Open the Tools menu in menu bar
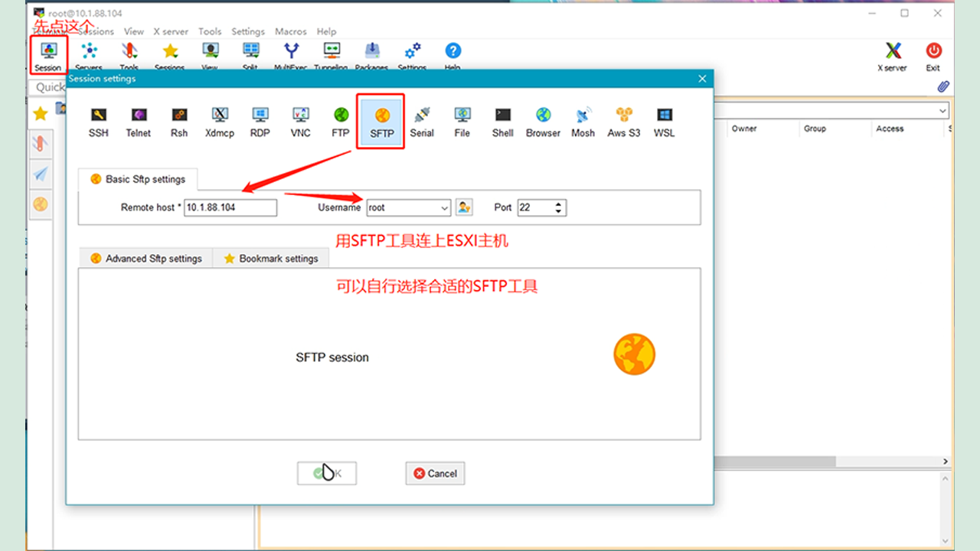 [x=210, y=31]
